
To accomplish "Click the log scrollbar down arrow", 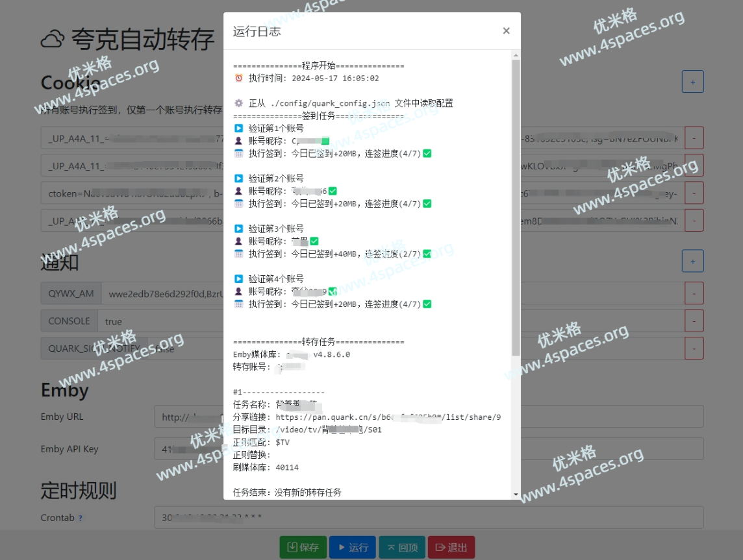I will coord(516,494).
